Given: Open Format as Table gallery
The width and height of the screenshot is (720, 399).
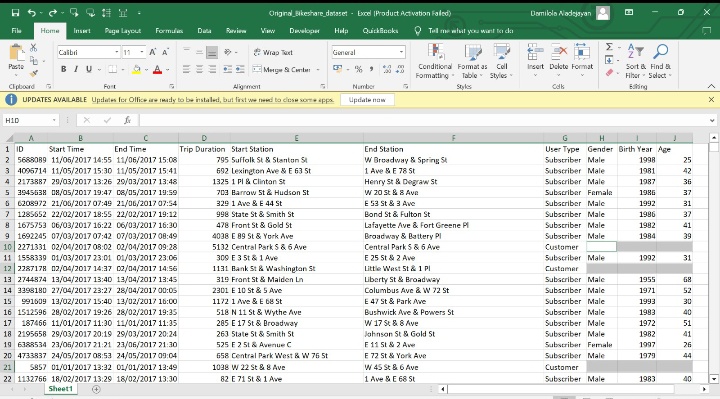Looking at the screenshot, I should click(x=472, y=61).
